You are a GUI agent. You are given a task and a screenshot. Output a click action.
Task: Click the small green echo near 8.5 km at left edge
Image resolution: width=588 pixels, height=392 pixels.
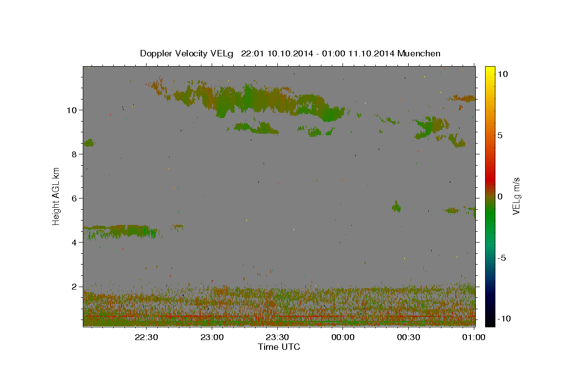tap(89, 143)
